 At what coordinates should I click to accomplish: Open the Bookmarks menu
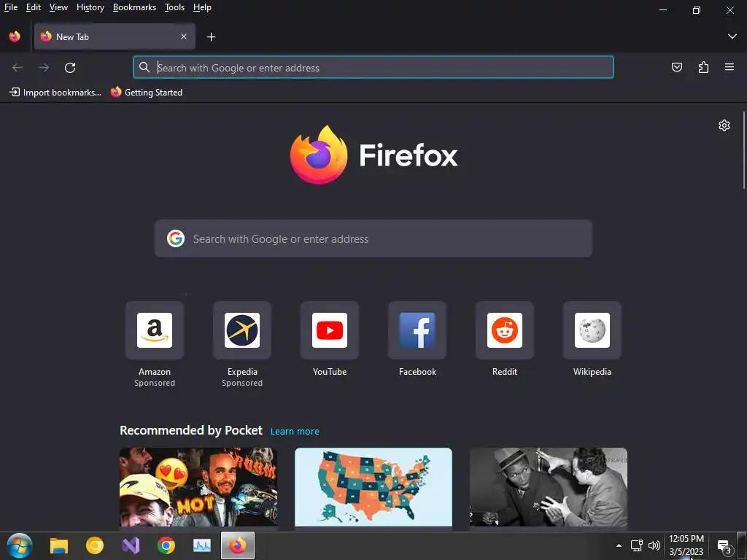pos(134,7)
